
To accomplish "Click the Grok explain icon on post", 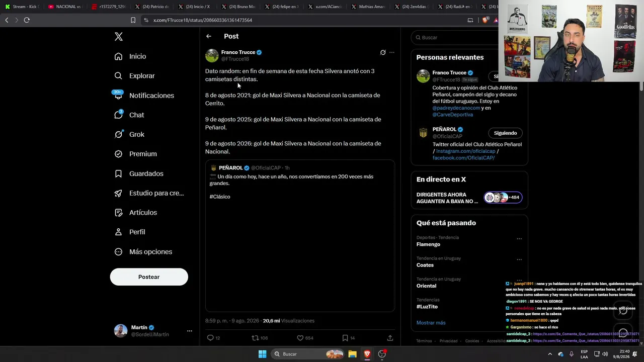I will (383, 52).
